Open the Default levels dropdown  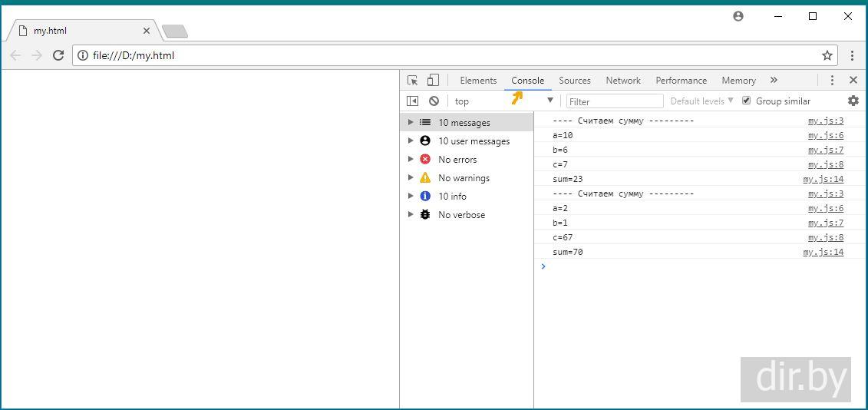[701, 101]
